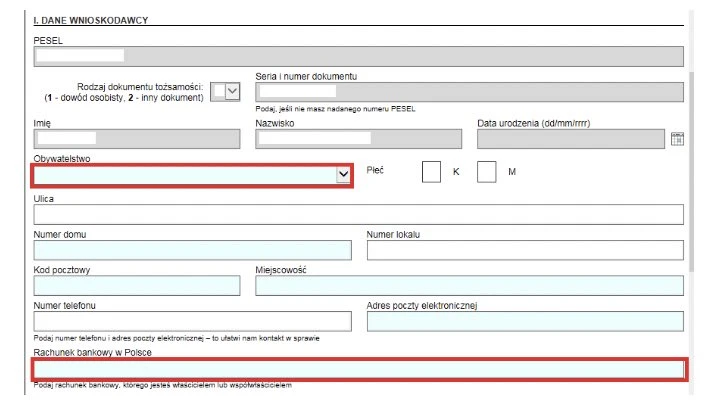Select the Nazwisko text field
Screen dimensions: 718x406
(x=357, y=139)
